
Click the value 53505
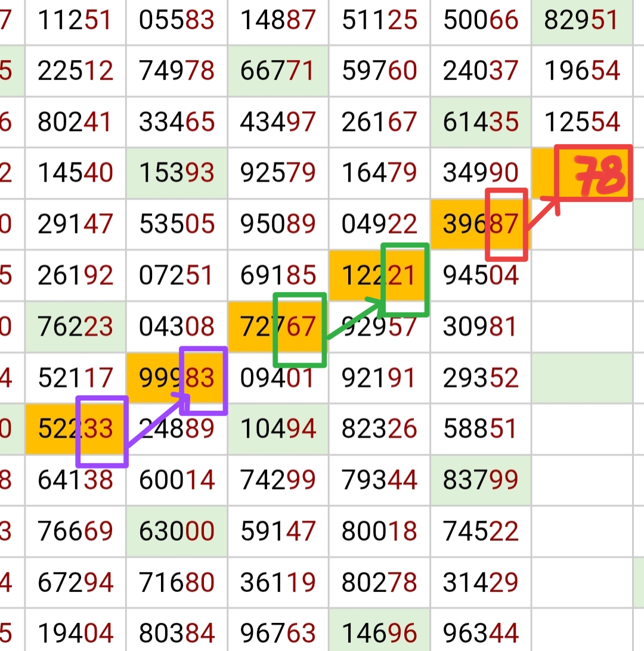click(x=177, y=224)
